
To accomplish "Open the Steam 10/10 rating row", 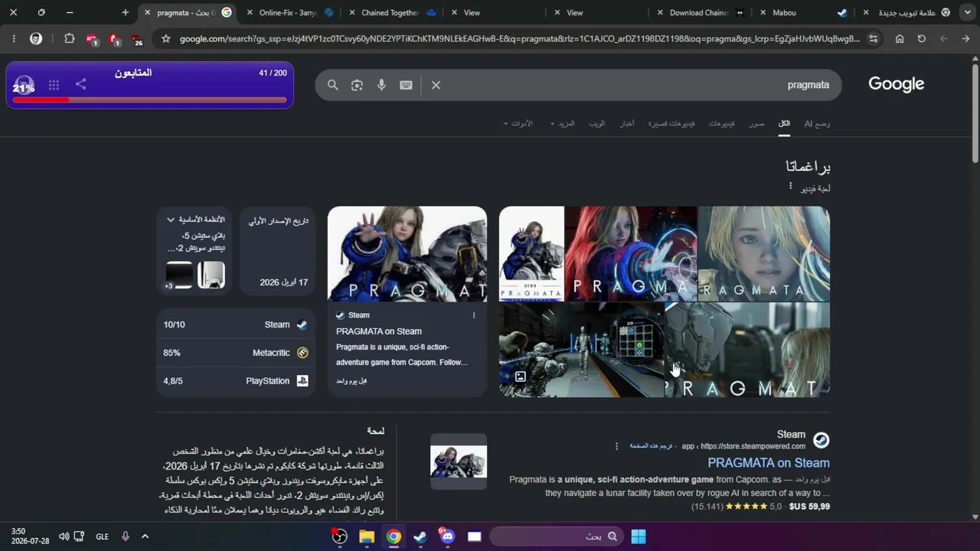I will (236, 324).
